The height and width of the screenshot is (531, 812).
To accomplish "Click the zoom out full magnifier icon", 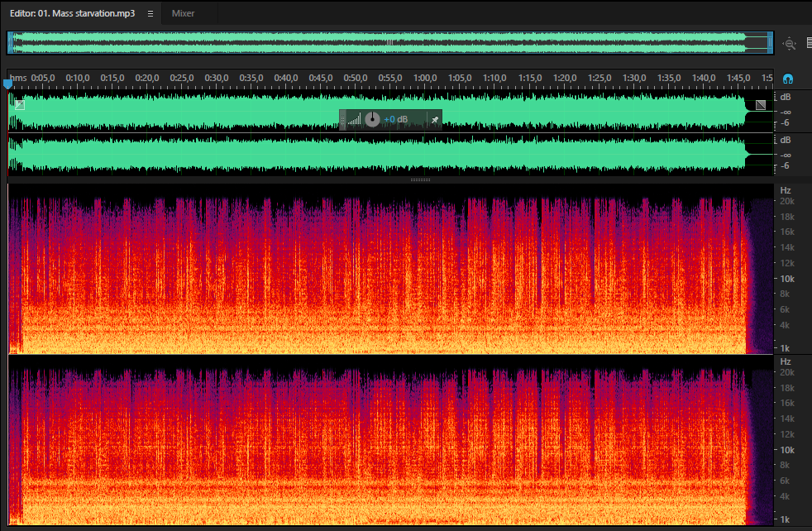I will coord(789,44).
